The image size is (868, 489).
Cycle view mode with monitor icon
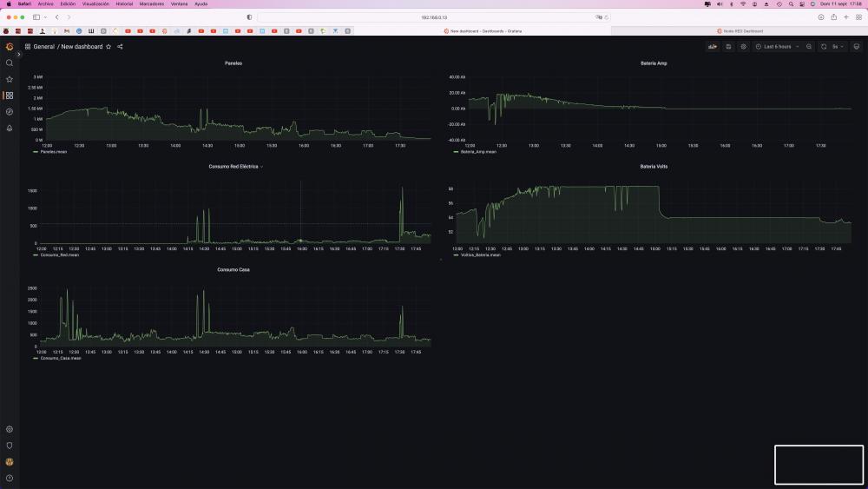click(857, 47)
